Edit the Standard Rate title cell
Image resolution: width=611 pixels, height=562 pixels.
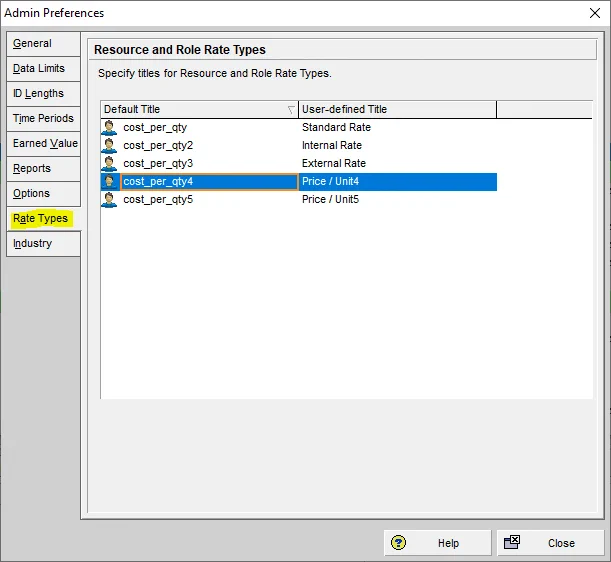tap(397, 127)
